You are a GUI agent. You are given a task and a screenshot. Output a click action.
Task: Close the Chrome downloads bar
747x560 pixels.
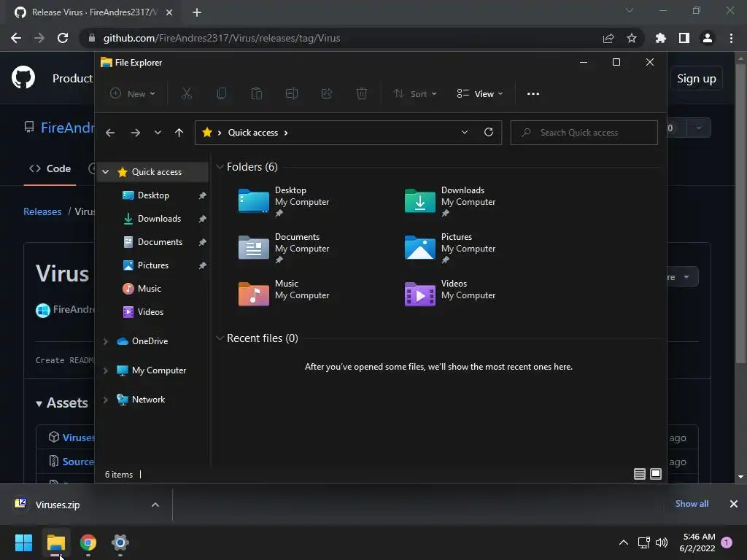[734, 504]
